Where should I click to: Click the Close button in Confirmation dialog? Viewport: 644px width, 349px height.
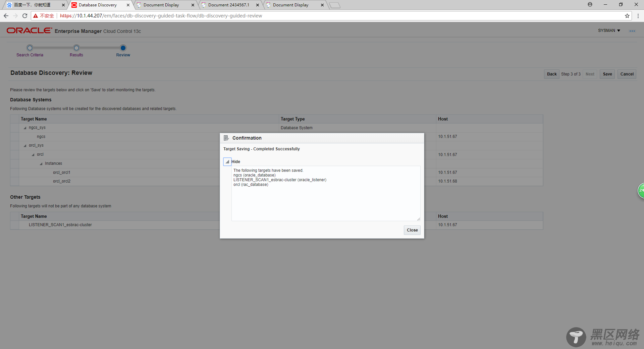(412, 230)
